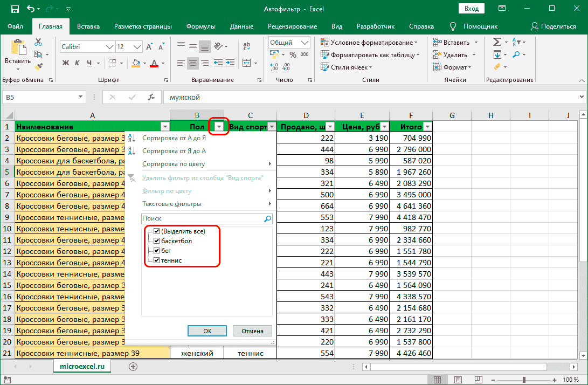Click the AutoSum sigma icon
Screen dimensions: 588x385
[497, 42]
